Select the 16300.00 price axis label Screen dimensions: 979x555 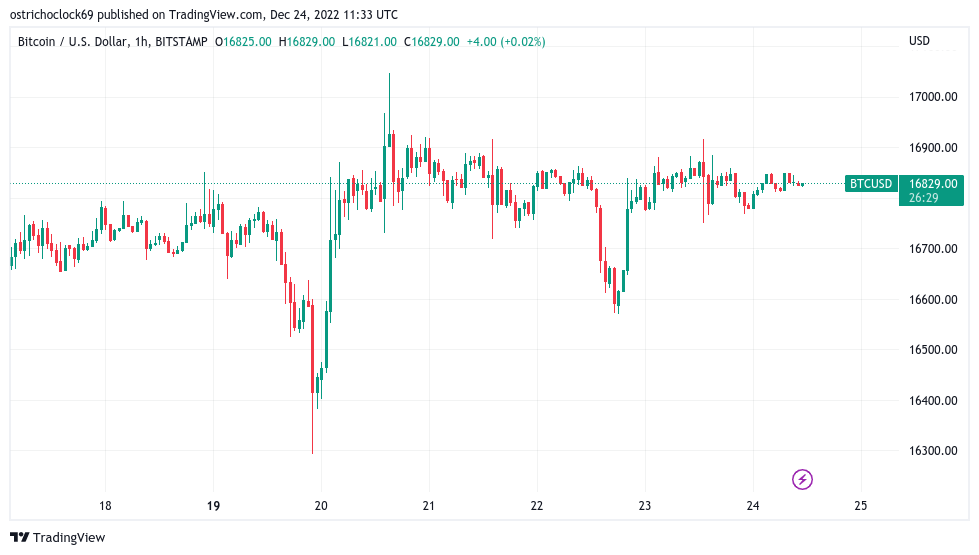933,452
